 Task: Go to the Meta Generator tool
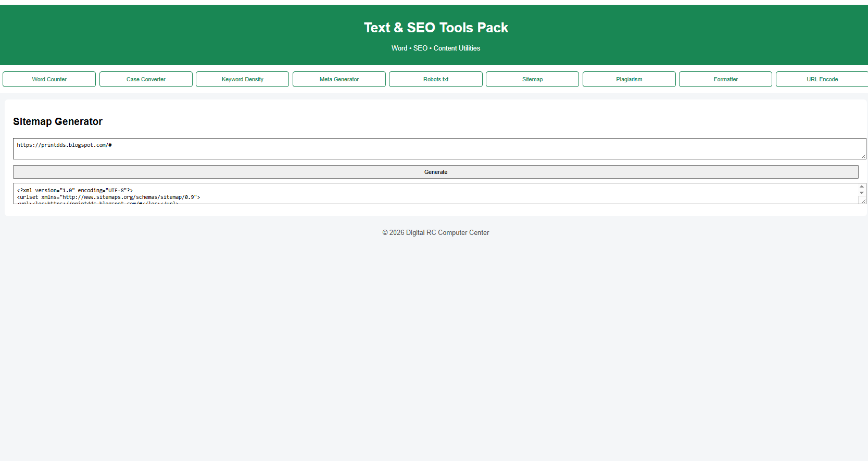[x=339, y=79]
